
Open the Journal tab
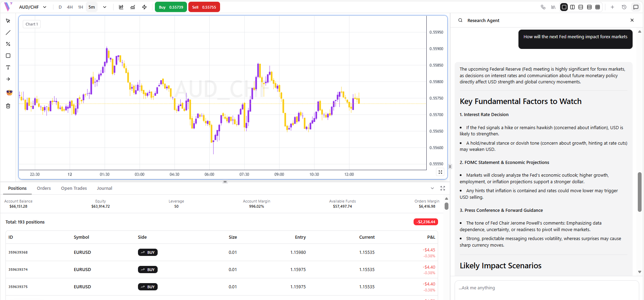pos(104,188)
